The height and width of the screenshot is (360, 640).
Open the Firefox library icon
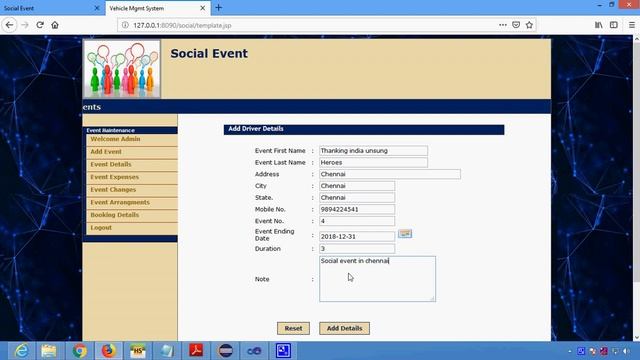coord(598,25)
